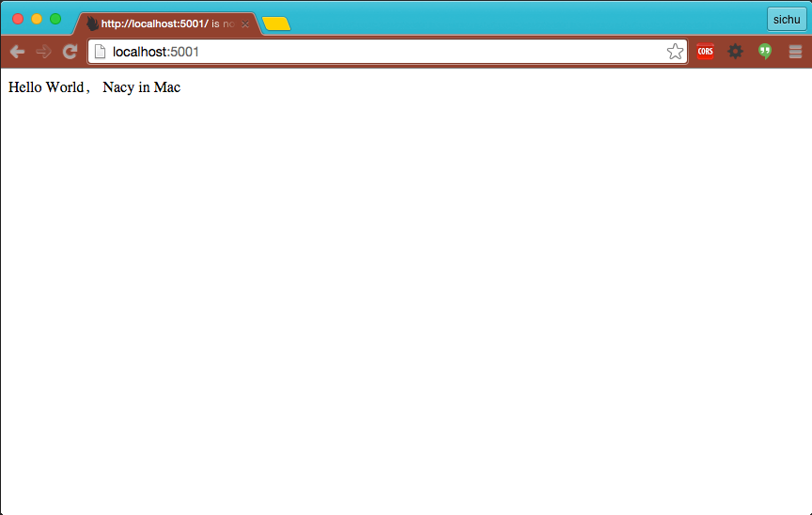Bookmark this page with the star icon

point(675,52)
